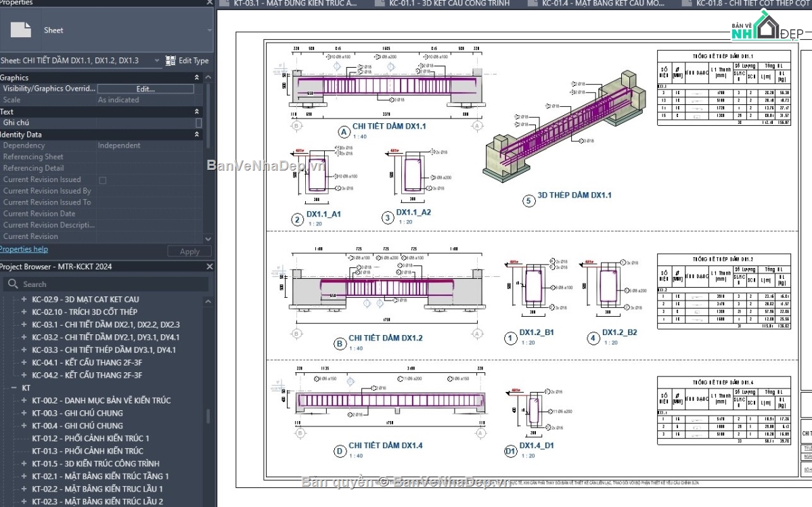This screenshot has height=507, width=812.
Task: Collapse the Graphics properties group
Action: click(x=197, y=77)
